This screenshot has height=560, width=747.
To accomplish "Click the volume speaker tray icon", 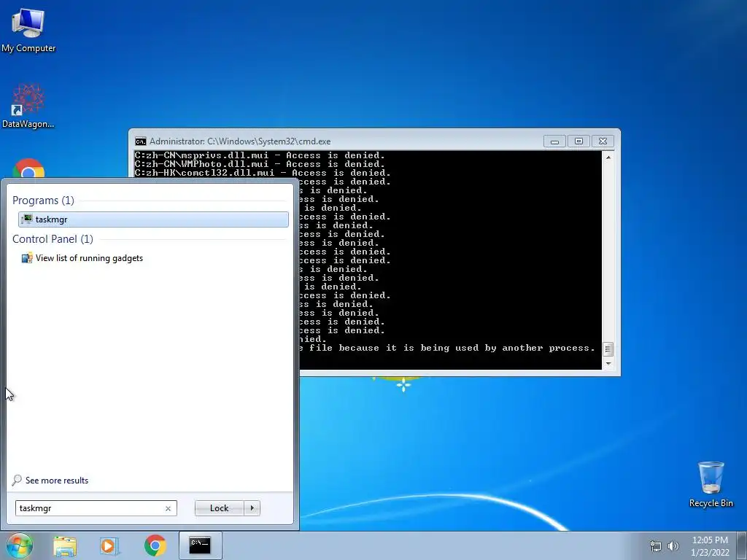I will [673, 546].
